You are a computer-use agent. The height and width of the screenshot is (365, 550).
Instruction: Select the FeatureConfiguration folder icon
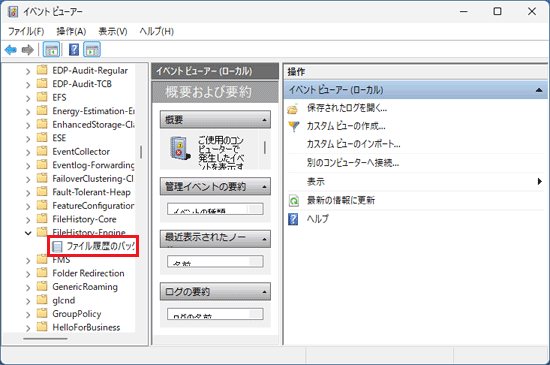point(42,205)
